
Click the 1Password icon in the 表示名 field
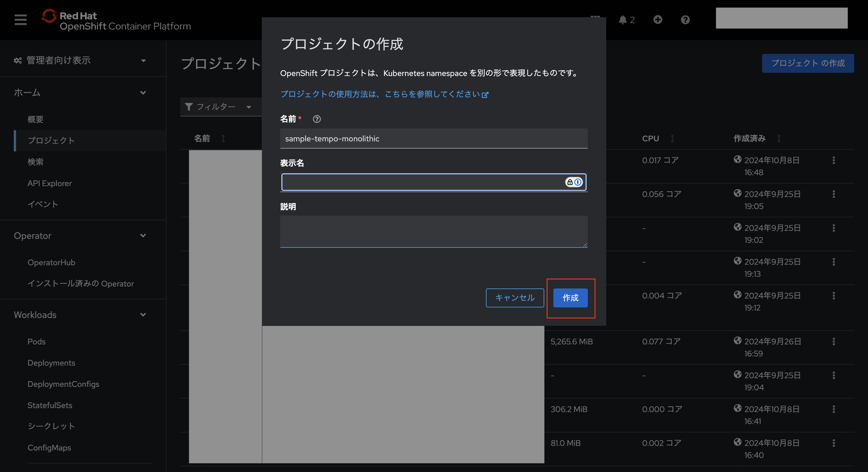577,182
